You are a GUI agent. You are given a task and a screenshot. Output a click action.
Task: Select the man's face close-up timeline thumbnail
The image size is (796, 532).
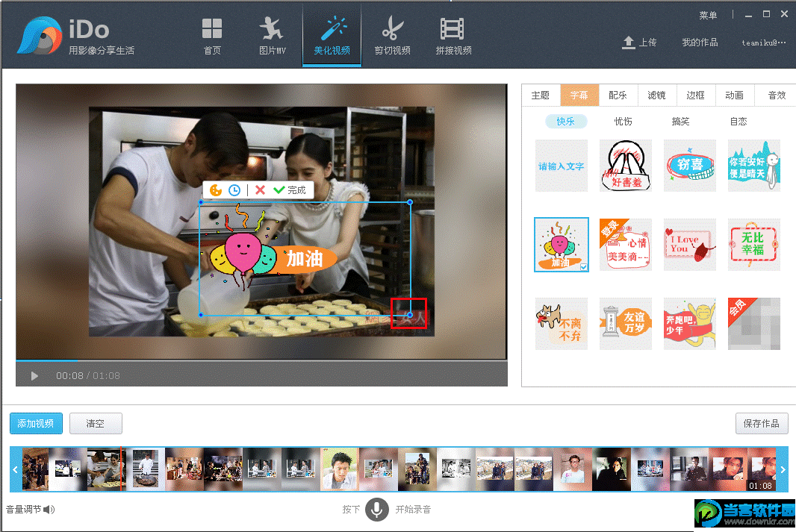[x=340, y=469]
